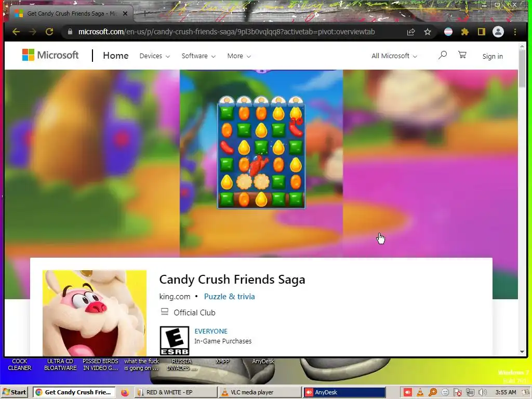Switch to VLC media player taskbar window
The width and height of the screenshot is (532, 399).
click(260, 393)
